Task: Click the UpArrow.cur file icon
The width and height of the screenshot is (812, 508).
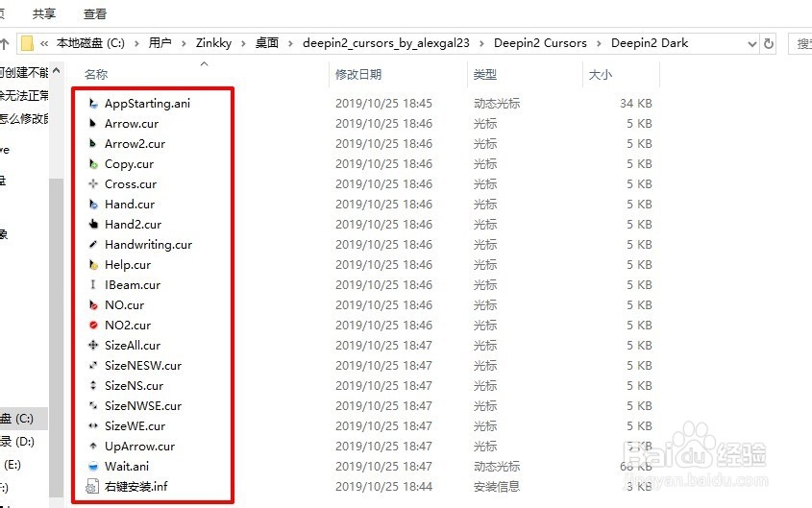Action: [x=93, y=447]
